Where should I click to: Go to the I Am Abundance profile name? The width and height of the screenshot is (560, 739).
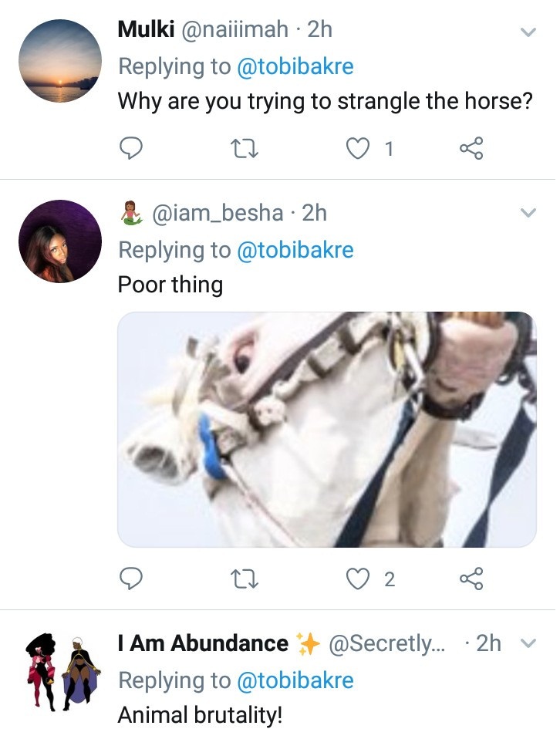click(x=203, y=643)
